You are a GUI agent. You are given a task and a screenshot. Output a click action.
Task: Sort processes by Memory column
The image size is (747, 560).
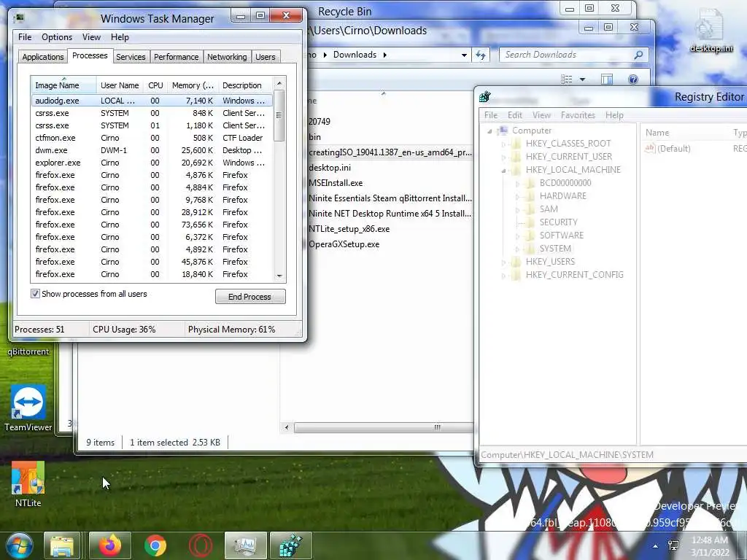193,85
